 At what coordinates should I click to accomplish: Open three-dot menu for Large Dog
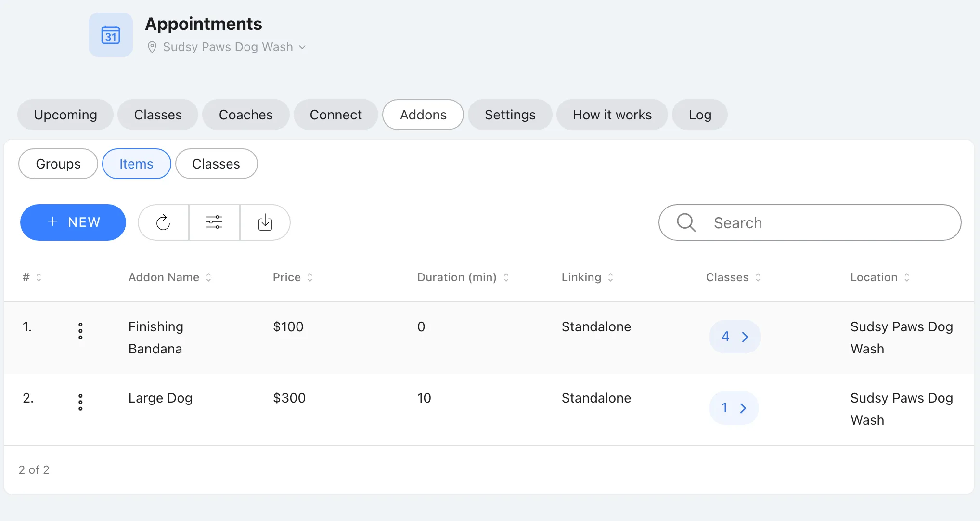click(x=80, y=402)
